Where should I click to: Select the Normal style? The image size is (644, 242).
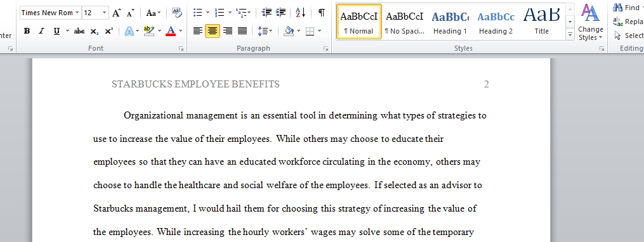pos(359,22)
